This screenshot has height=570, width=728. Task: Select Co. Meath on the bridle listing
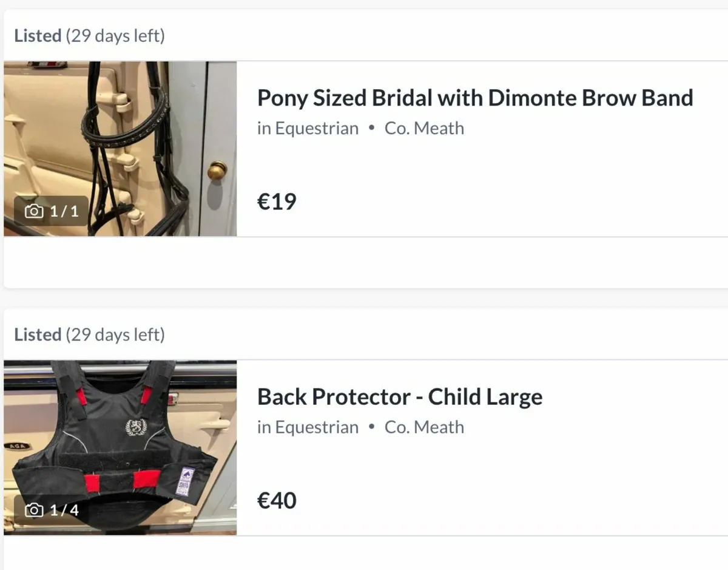pos(424,128)
